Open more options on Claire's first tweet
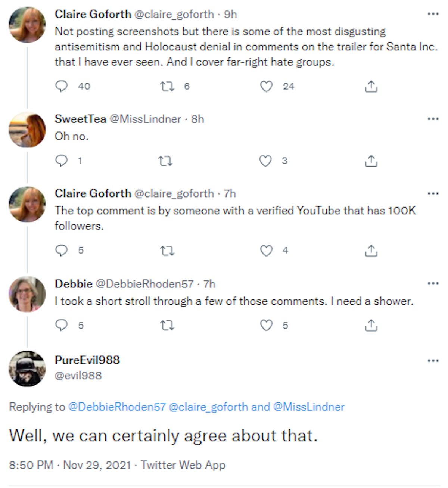Viewport: 448px width, 488px height. point(433,14)
